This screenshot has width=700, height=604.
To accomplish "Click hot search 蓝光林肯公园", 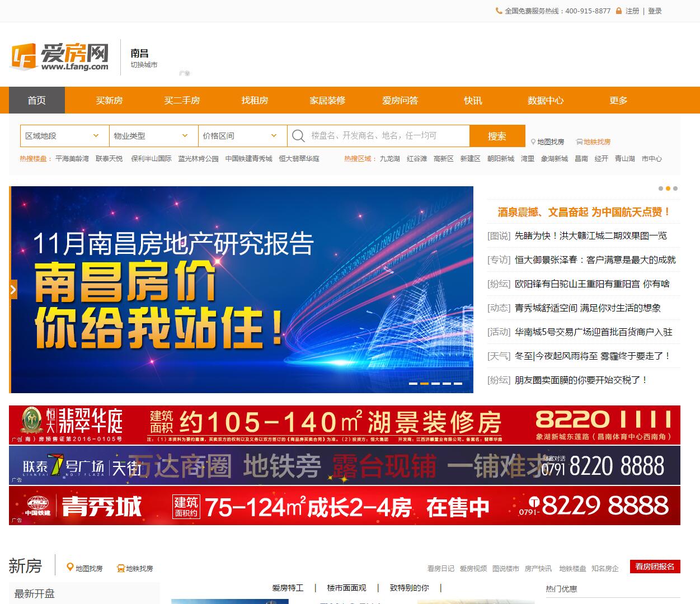I will tap(199, 159).
